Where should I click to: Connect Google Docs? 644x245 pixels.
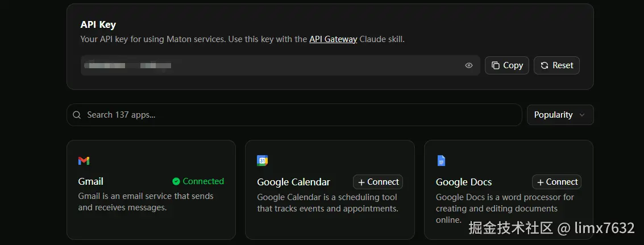click(x=556, y=182)
